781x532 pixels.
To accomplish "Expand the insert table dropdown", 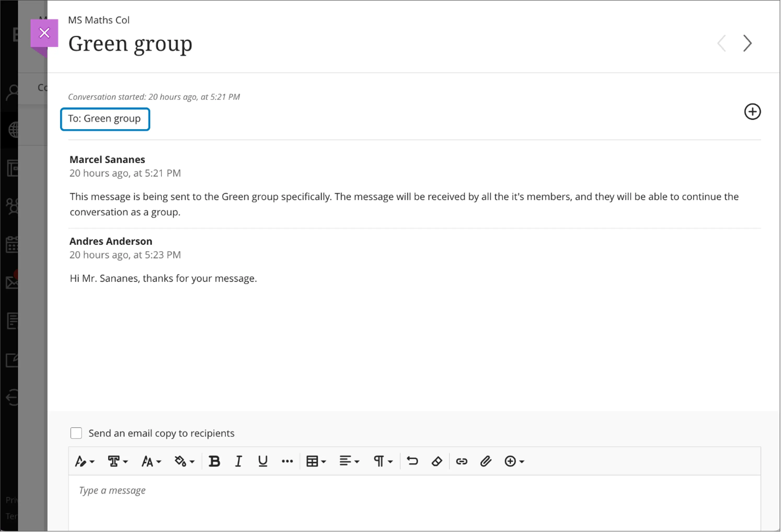I will click(x=316, y=461).
